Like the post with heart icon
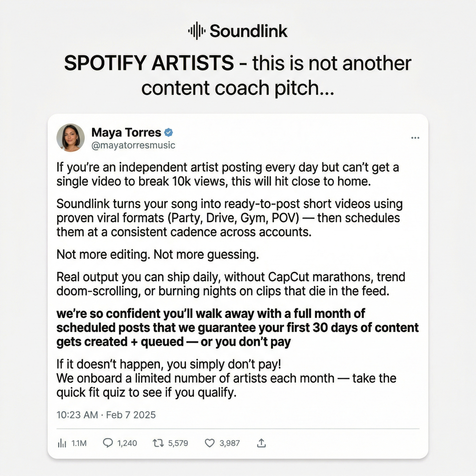 (210, 443)
